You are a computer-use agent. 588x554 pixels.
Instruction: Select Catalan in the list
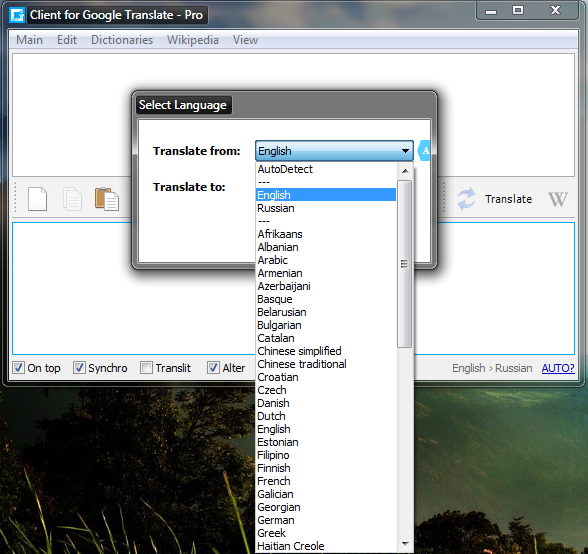326,338
